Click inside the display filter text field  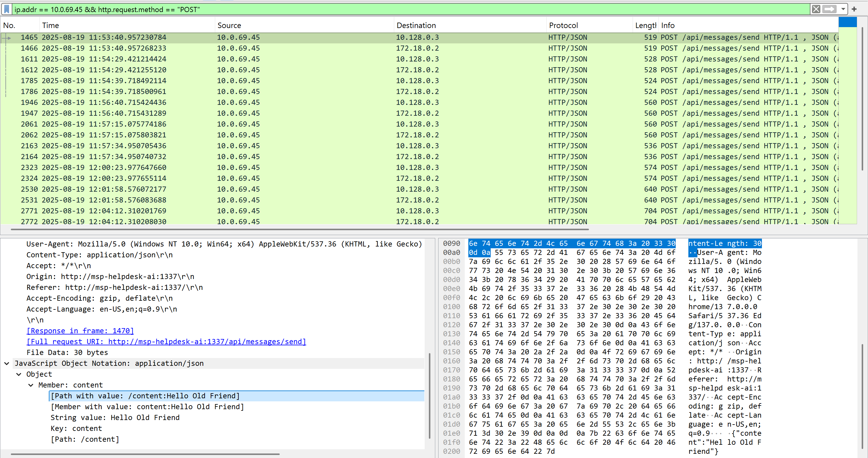click(404, 9)
